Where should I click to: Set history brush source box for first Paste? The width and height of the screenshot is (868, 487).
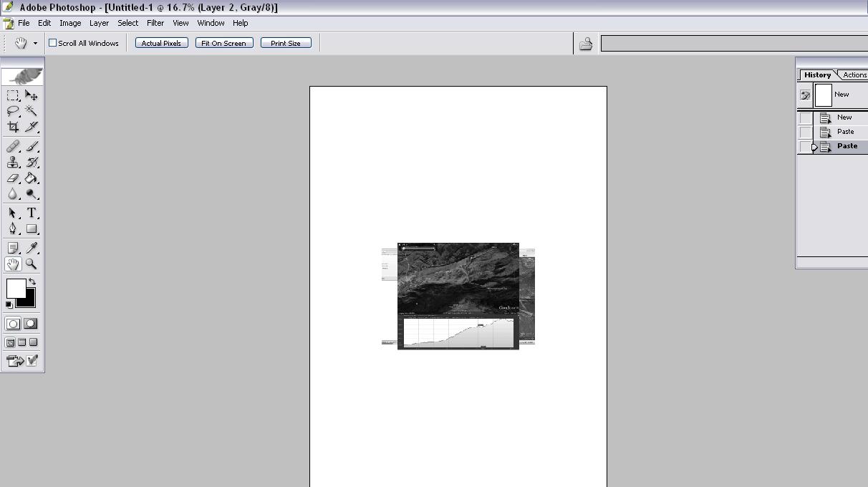806,132
